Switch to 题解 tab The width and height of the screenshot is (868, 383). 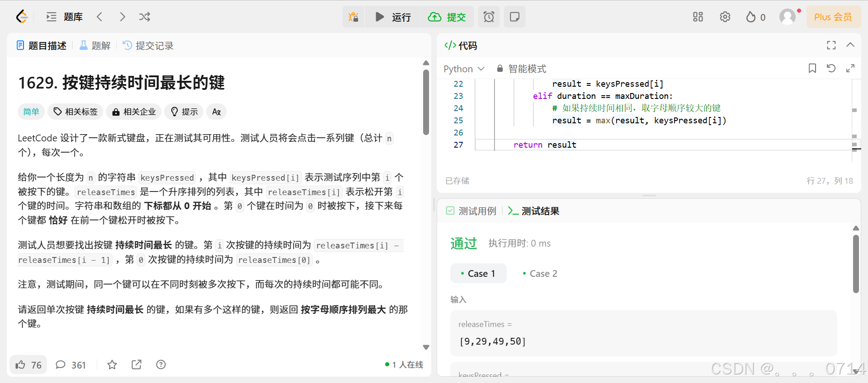coord(95,46)
